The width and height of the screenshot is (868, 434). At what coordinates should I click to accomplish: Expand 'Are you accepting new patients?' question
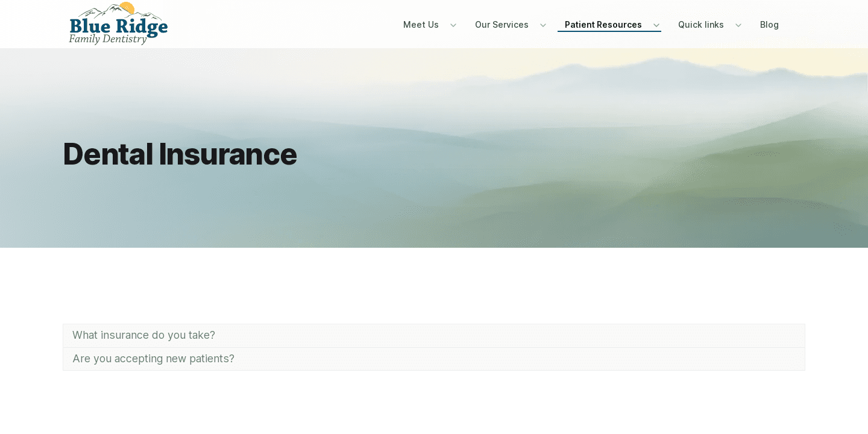(434, 359)
